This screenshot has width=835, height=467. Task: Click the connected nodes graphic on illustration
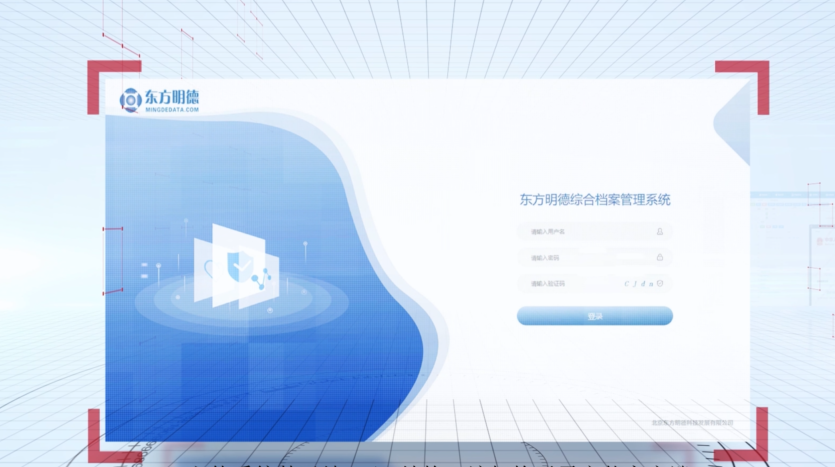263,278
